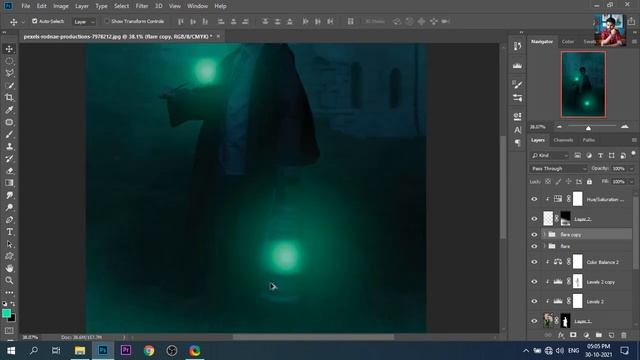Select the Pen tool
The height and width of the screenshot is (360, 640).
coord(9,220)
